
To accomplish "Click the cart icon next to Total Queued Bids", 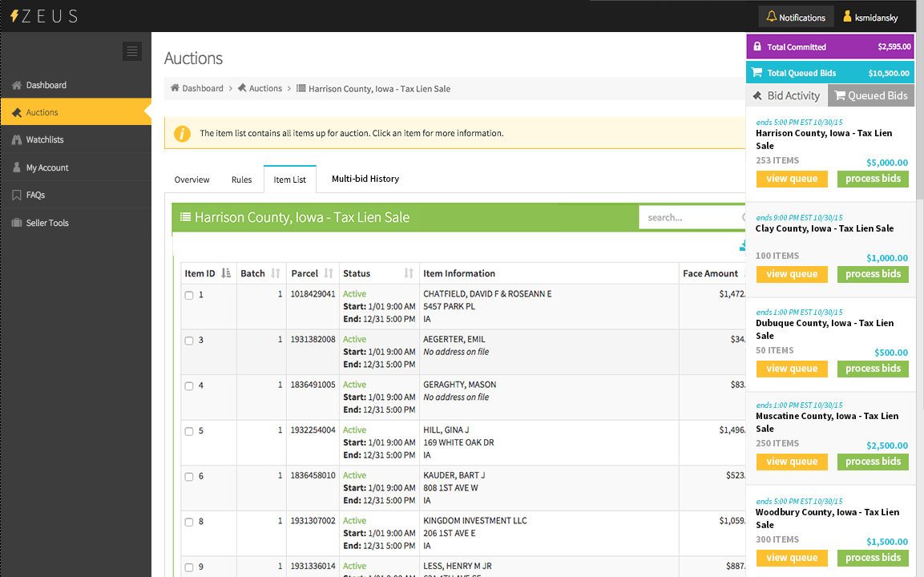I will click(x=757, y=72).
